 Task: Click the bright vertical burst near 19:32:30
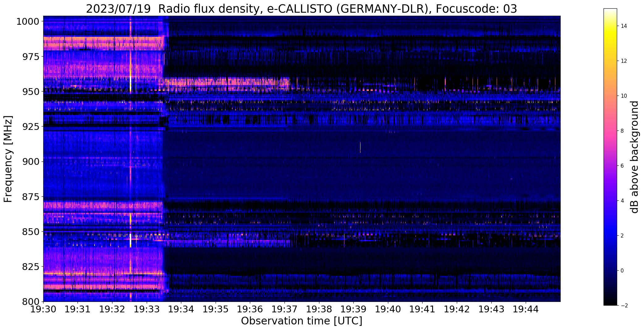click(x=130, y=158)
